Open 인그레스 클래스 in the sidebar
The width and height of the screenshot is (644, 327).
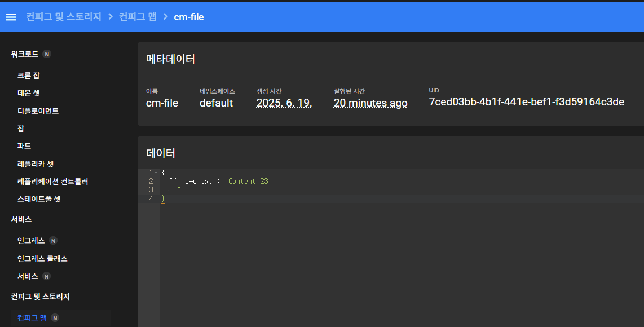point(42,259)
